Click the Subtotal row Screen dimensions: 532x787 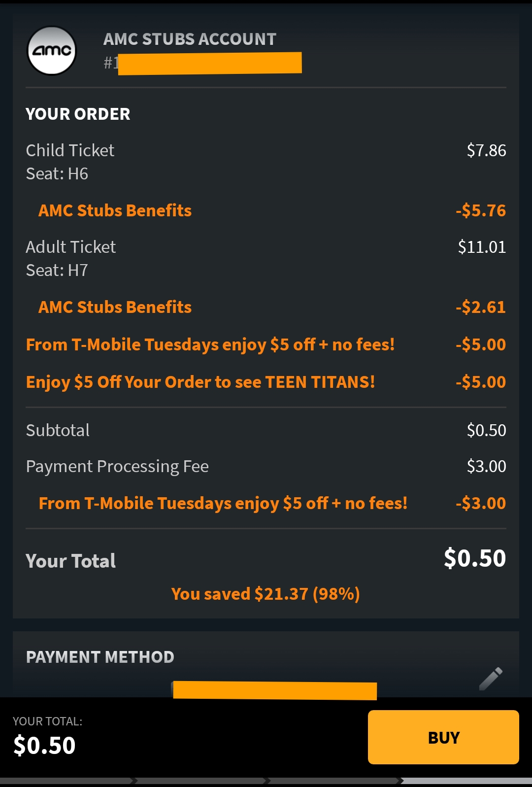pos(58,430)
